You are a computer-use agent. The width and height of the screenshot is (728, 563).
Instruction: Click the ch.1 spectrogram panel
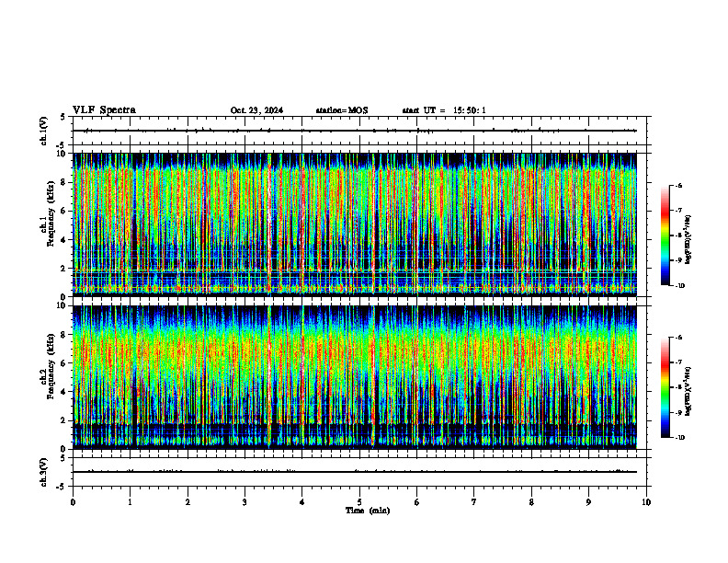coord(355,224)
